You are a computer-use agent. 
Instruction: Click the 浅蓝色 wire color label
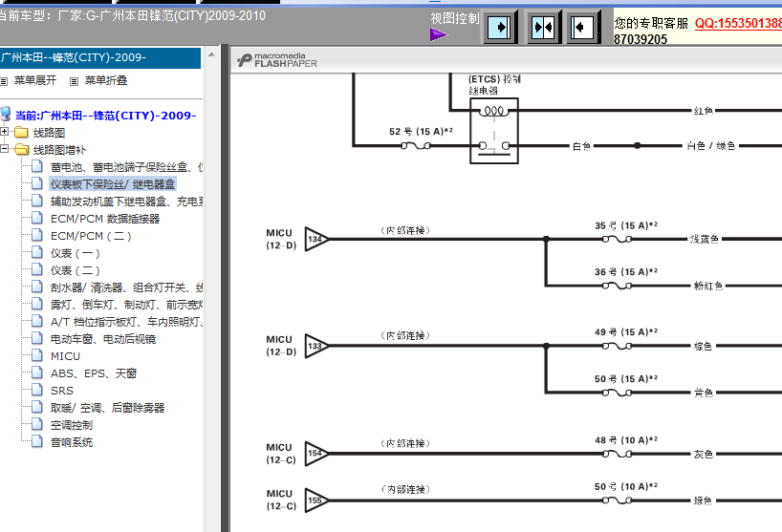tap(705, 239)
